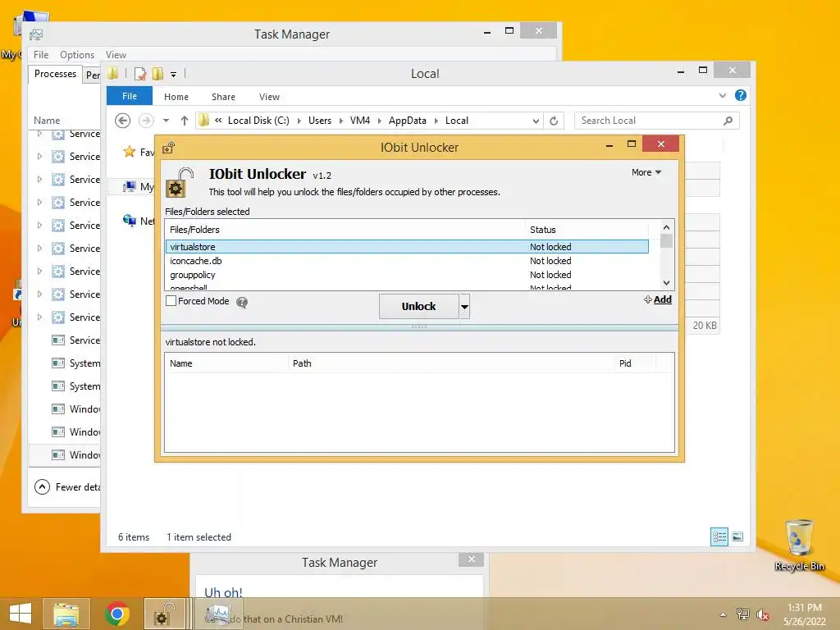Tick the Forced Mode checkbox
This screenshot has height=630, width=840.
tap(171, 301)
